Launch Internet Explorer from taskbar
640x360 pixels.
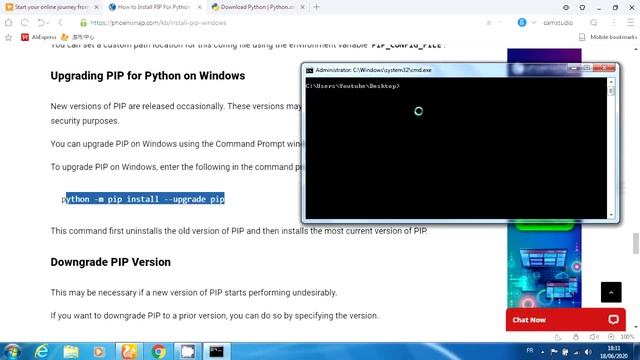click(42, 351)
